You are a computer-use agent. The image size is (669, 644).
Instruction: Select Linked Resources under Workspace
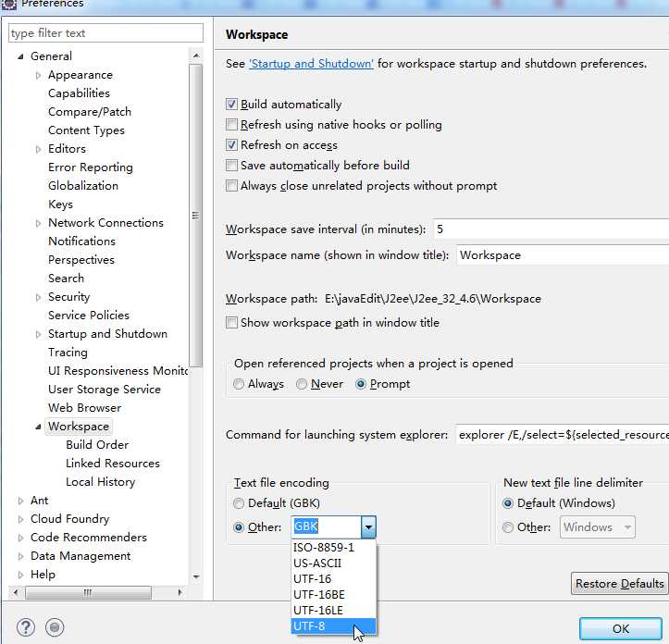[x=113, y=464]
